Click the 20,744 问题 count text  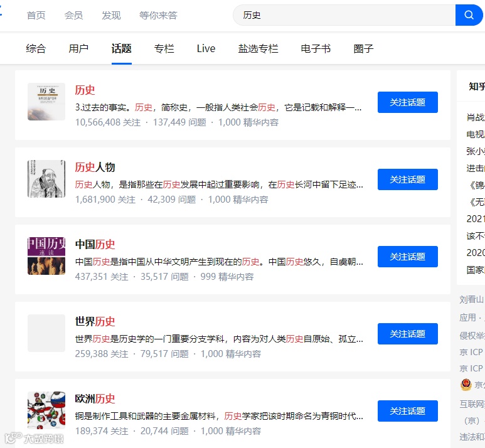tap(164, 431)
